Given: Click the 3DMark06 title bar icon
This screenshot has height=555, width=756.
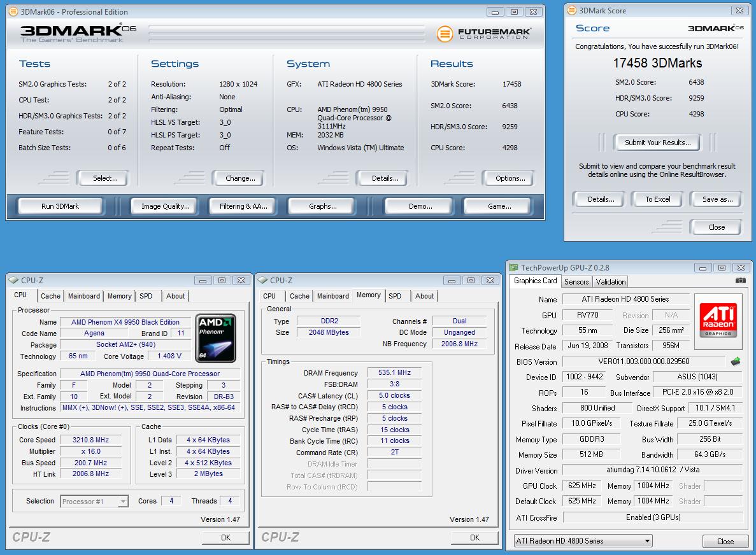Looking at the screenshot, I should [13, 11].
